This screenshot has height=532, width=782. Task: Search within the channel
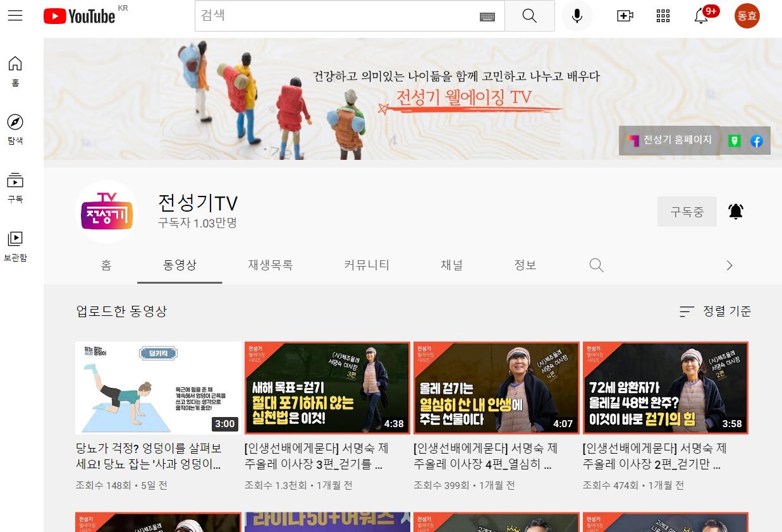coord(596,265)
